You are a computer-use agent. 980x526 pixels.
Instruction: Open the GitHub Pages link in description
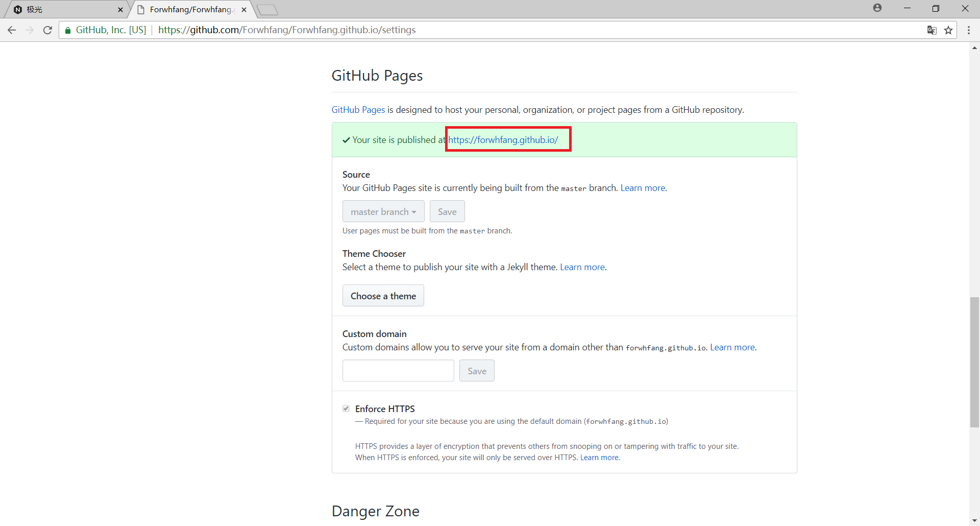coord(358,110)
